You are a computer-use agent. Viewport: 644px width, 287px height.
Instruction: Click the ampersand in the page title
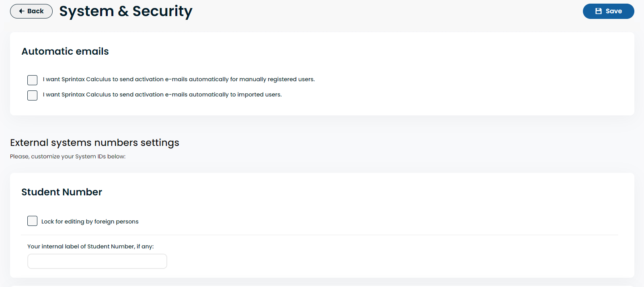123,11
